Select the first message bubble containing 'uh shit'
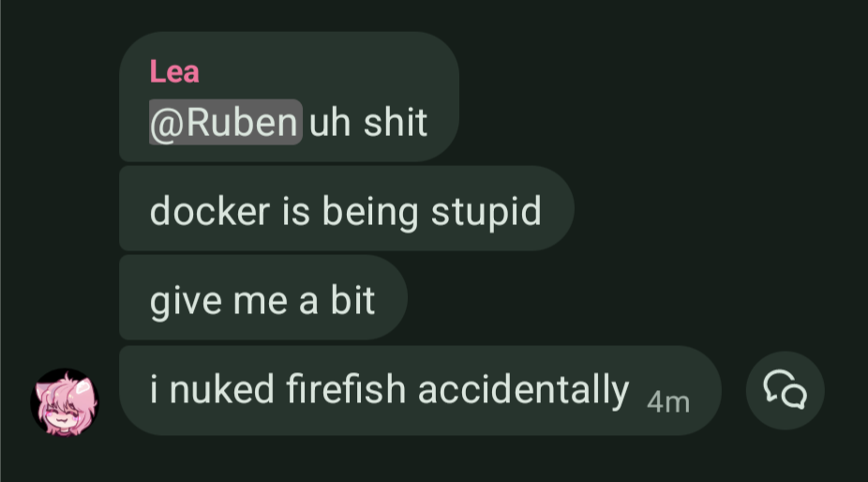The height and width of the screenshot is (482, 868). 289,97
